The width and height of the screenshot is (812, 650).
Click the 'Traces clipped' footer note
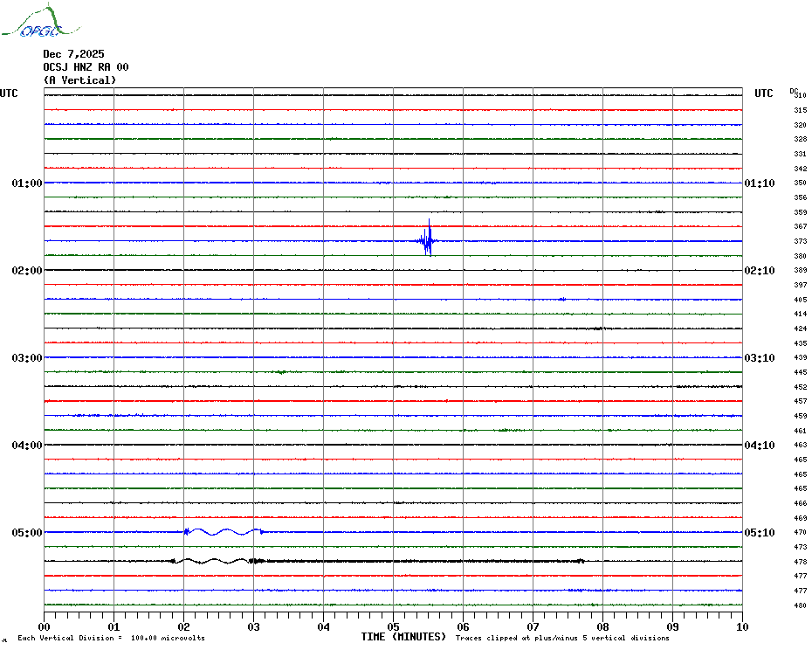[562, 638]
